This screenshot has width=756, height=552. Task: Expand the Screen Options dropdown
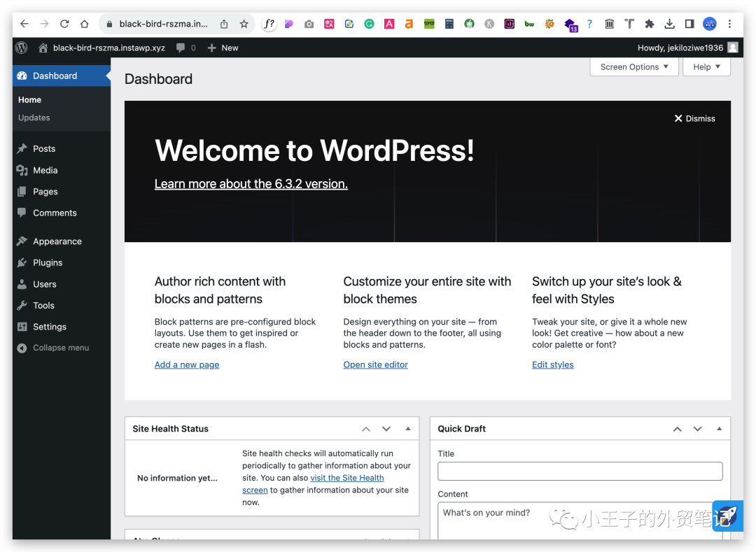[634, 67]
